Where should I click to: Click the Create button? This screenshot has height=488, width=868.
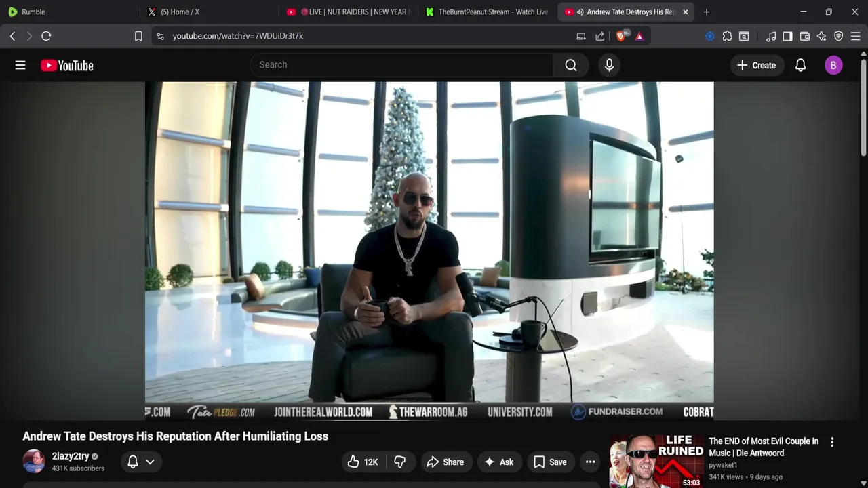tap(757, 65)
